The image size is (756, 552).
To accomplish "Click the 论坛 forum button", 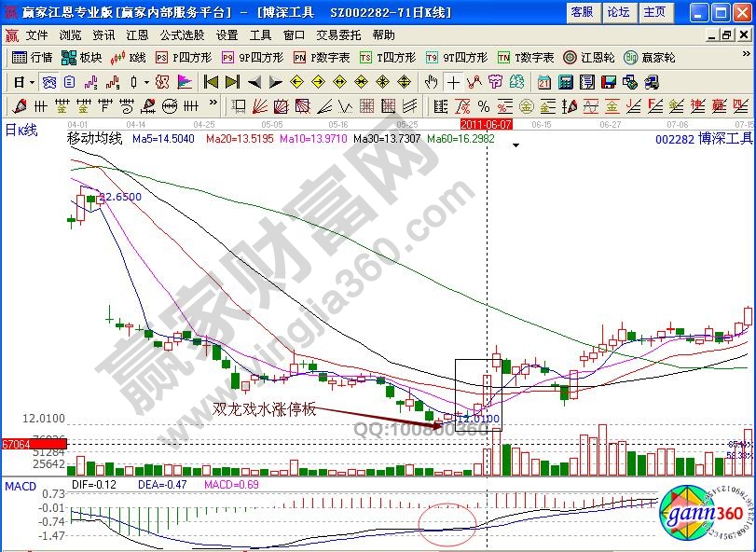I will pos(618,12).
